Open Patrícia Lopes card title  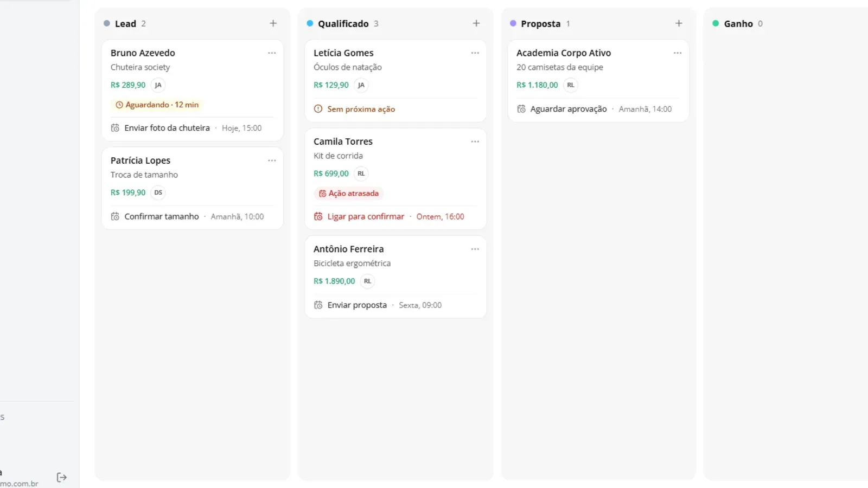coord(141,160)
